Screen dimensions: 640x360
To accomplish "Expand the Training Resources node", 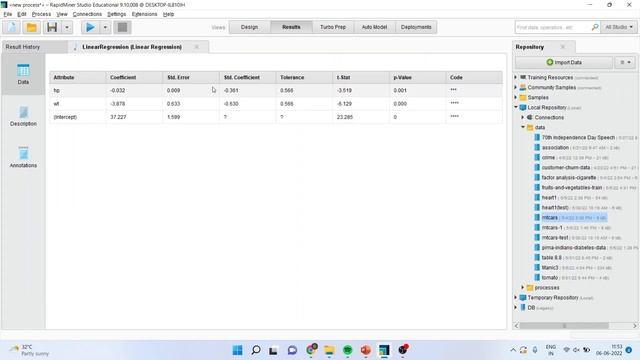I will tap(516, 77).
